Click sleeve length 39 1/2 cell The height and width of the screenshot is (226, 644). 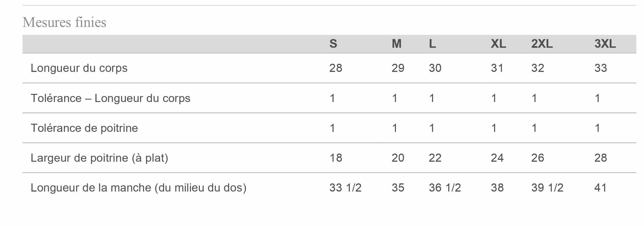pos(547,188)
